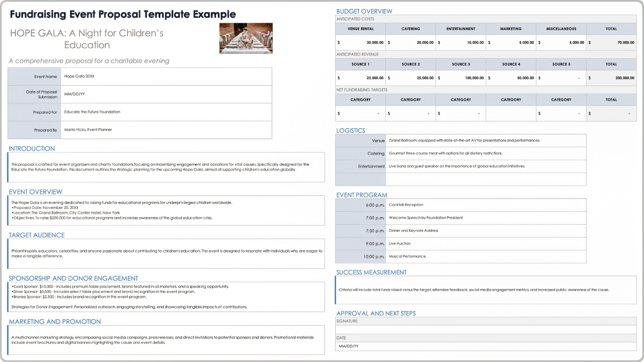Image resolution: width=644 pixels, height=362 pixels.
Task: Click the MARKETING AND PROMOTION heading
Action: [x=55, y=321]
